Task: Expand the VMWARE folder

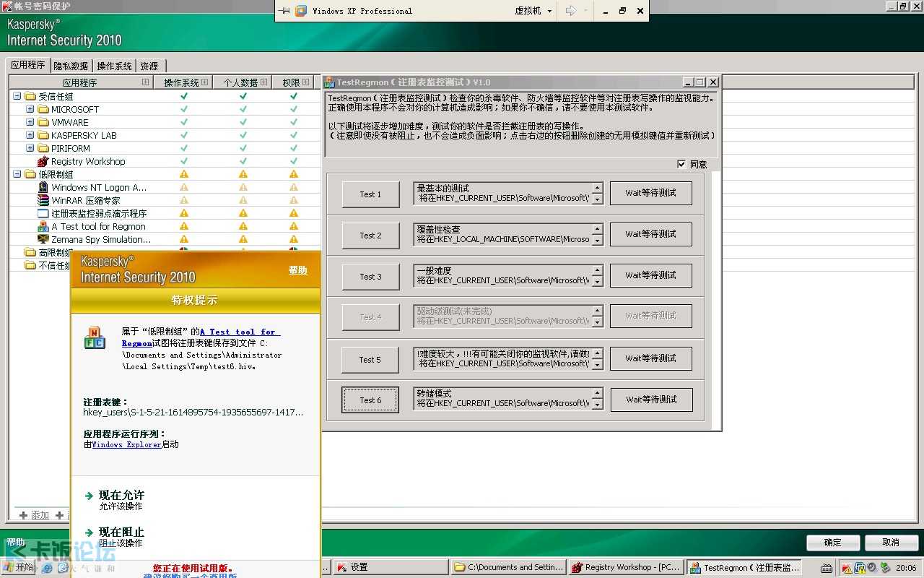Action: 30,122
